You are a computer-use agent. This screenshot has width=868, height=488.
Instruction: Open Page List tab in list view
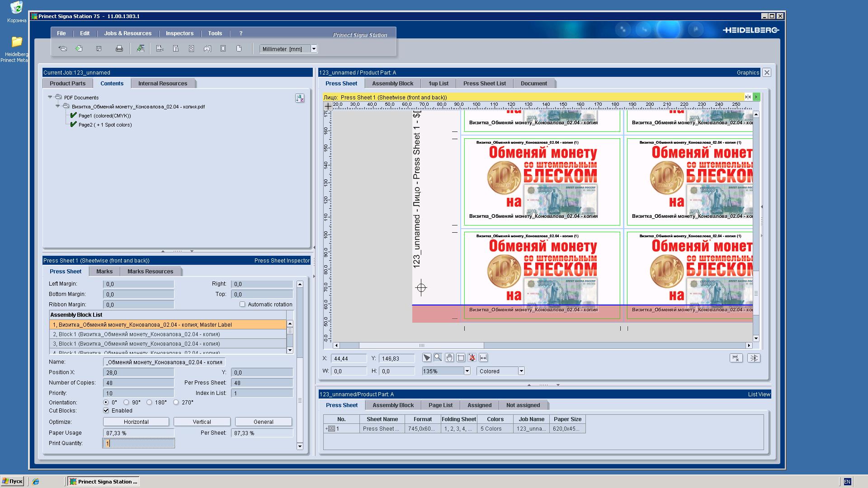pyautogui.click(x=441, y=405)
